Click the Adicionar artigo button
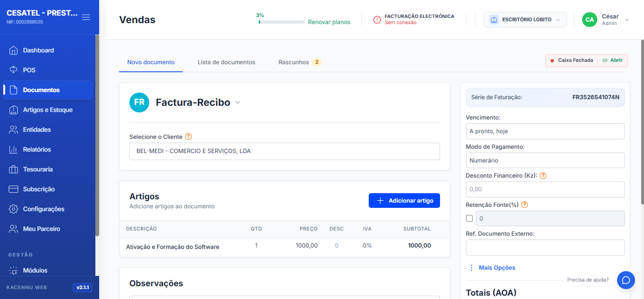 (x=404, y=200)
